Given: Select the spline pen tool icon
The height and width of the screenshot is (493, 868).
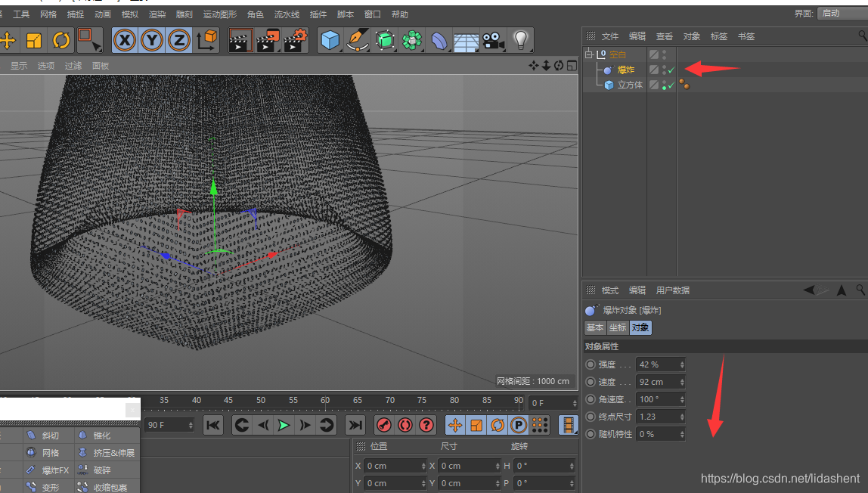Looking at the screenshot, I should tap(357, 40).
